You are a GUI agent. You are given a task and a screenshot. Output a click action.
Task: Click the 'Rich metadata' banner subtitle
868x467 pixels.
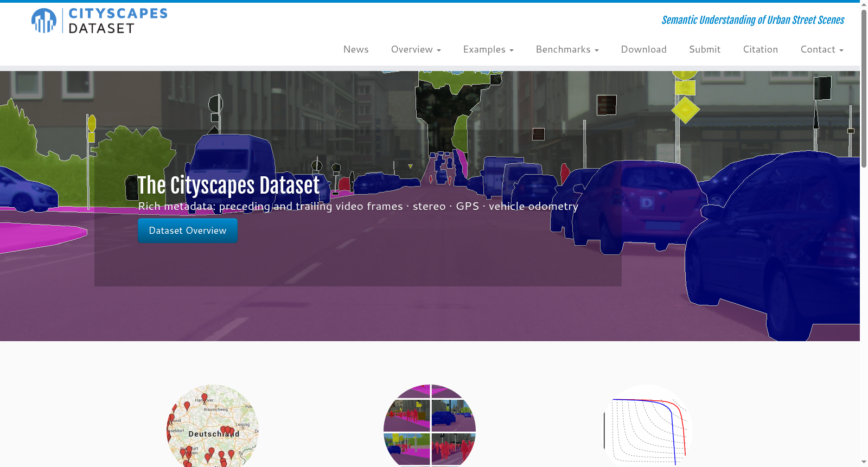tap(358, 206)
